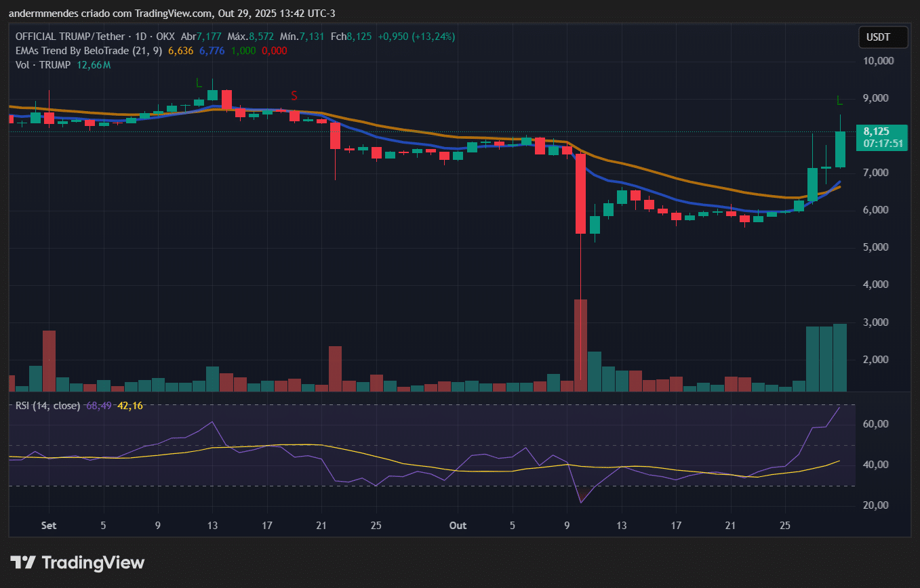Click the green L signal marker above latest candle
The height and width of the screenshot is (588, 920).
tap(839, 101)
